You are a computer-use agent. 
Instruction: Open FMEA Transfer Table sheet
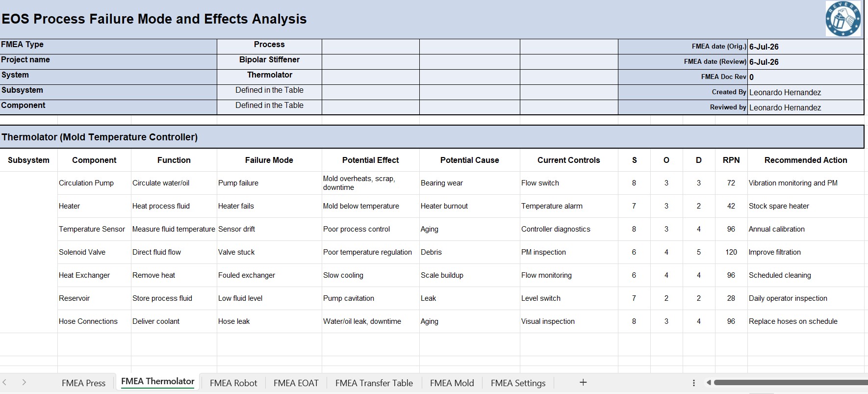pyautogui.click(x=374, y=383)
